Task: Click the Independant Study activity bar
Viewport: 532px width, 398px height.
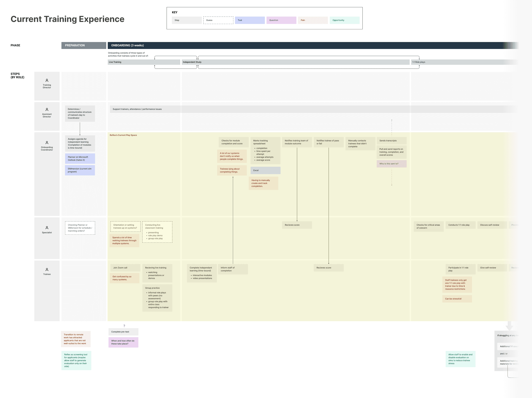Action: [295, 62]
